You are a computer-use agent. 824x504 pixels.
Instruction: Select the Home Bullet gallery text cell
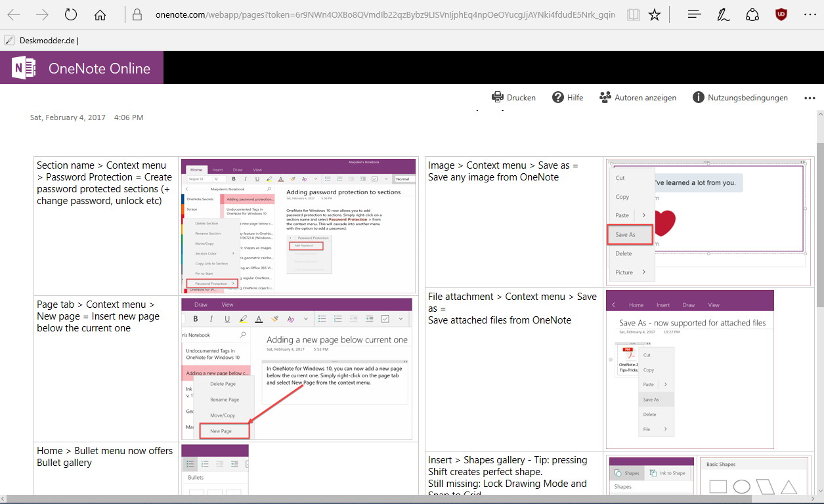105,457
